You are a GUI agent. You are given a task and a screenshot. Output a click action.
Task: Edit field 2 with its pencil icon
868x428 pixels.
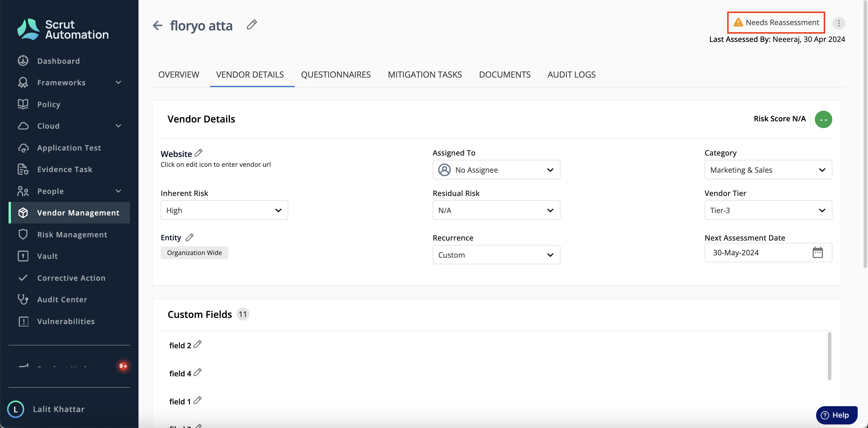(198, 344)
